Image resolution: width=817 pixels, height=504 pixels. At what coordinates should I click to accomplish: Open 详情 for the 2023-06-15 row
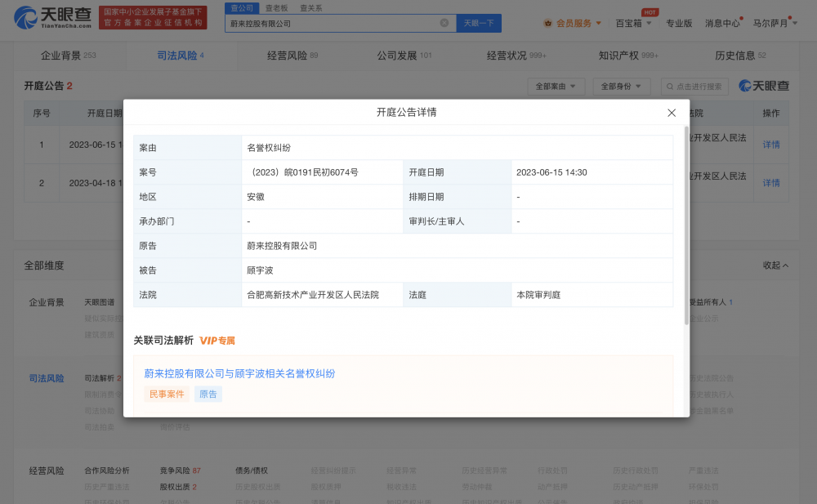point(771,145)
